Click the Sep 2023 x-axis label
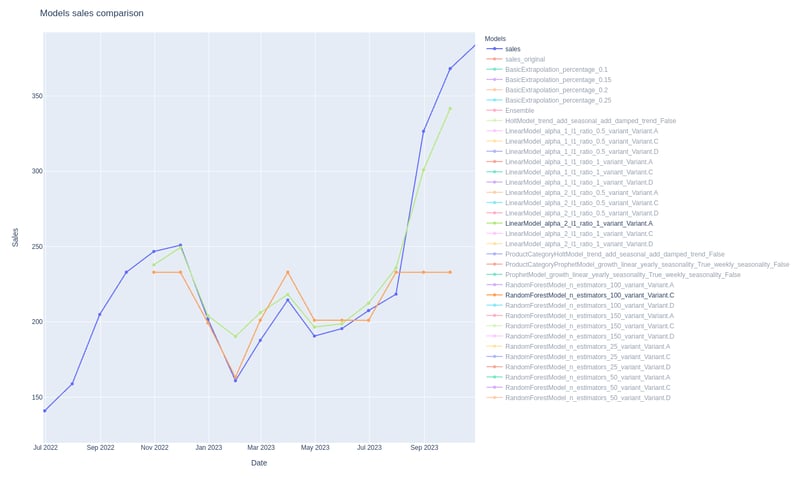This screenshot has width=800, height=486. (424, 448)
